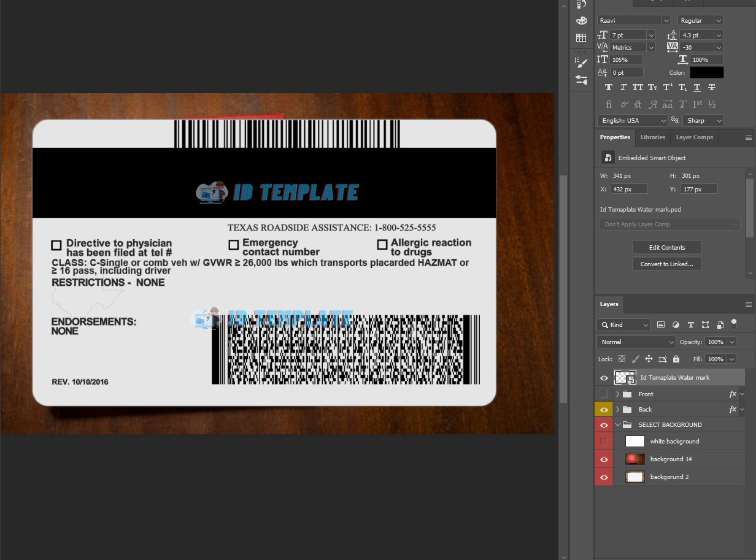Open the Swatches palette panel icon

point(581,20)
